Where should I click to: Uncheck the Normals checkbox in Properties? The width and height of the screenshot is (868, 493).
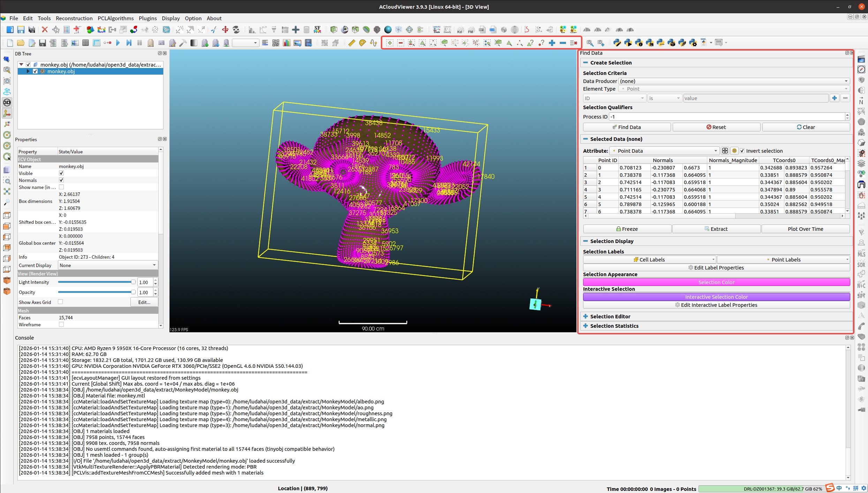pos(61,180)
